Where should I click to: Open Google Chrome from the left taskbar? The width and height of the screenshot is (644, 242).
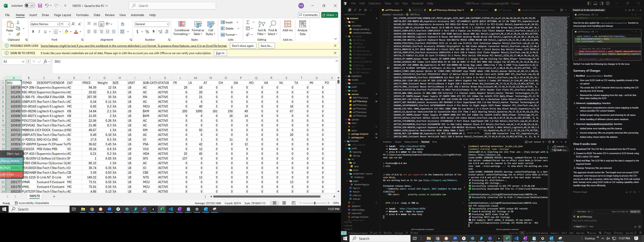(92, 209)
